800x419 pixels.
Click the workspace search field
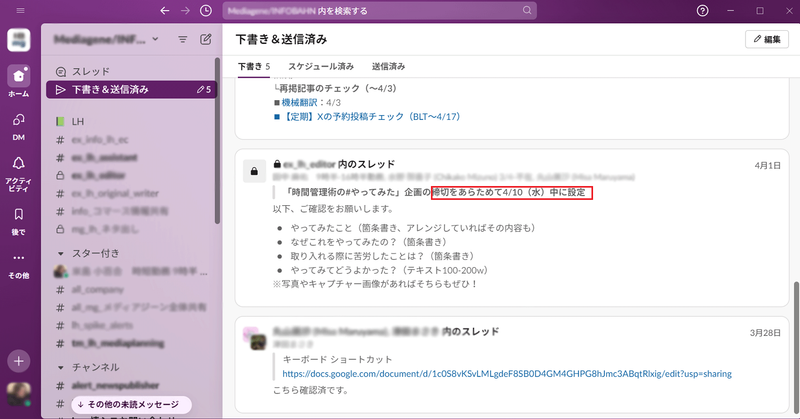pos(380,11)
